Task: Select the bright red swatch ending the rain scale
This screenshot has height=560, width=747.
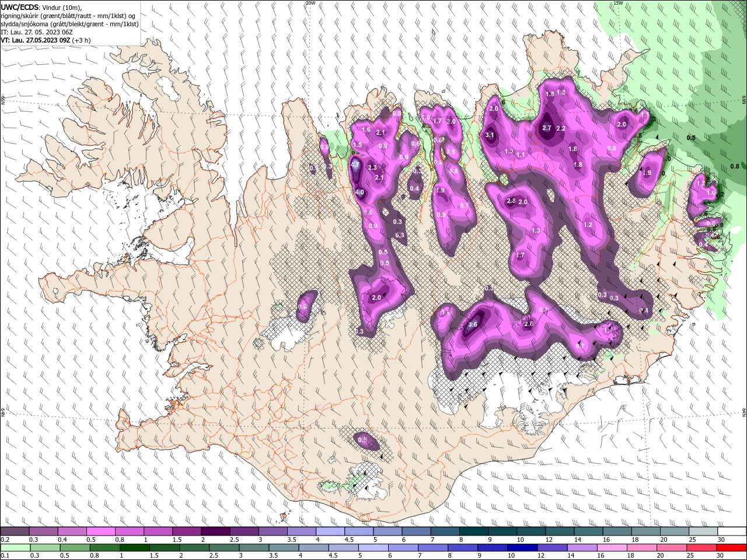Action: click(x=731, y=548)
